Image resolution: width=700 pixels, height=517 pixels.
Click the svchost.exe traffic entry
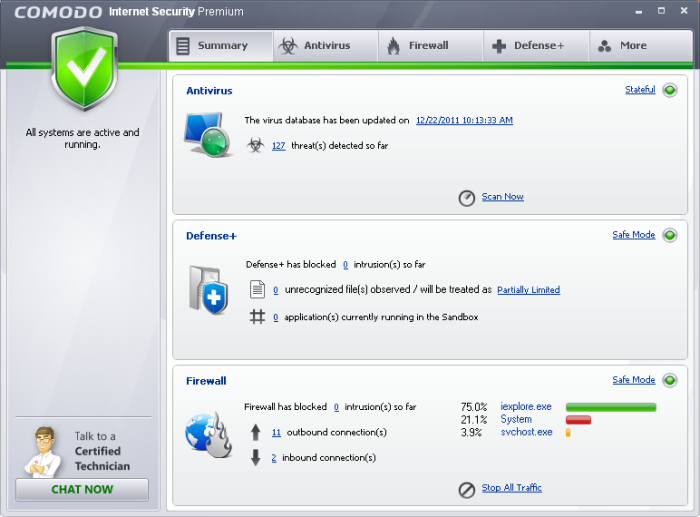tap(526, 432)
